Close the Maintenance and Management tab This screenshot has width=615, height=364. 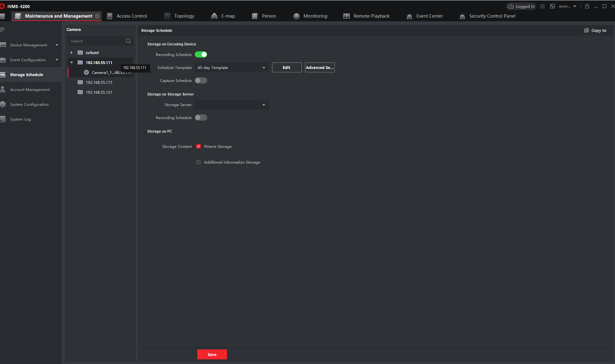pos(97,16)
